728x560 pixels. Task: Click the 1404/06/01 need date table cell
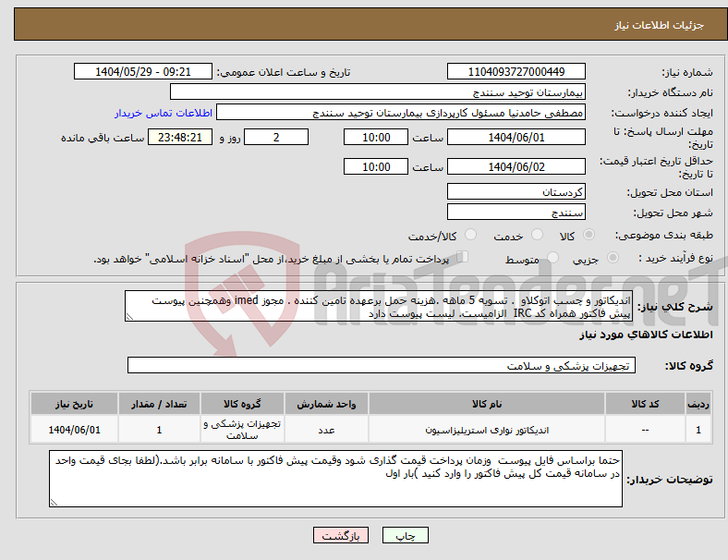(x=74, y=429)
